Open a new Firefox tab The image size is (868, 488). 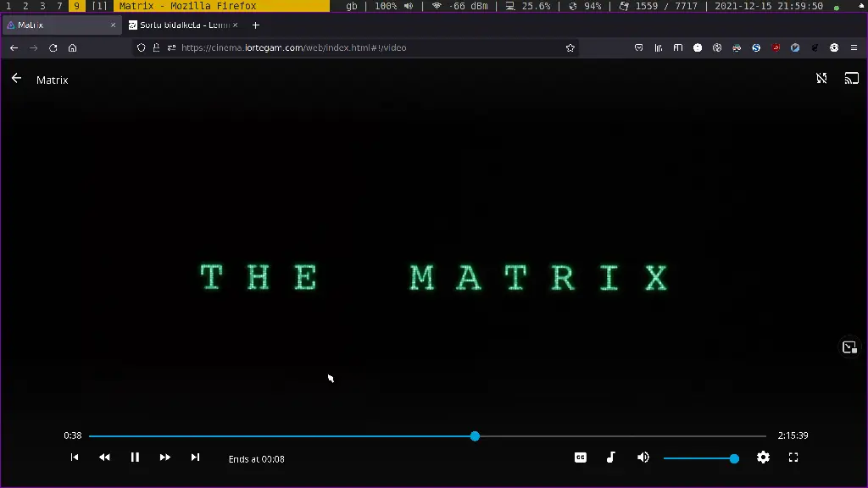click(x=256, y=25)
